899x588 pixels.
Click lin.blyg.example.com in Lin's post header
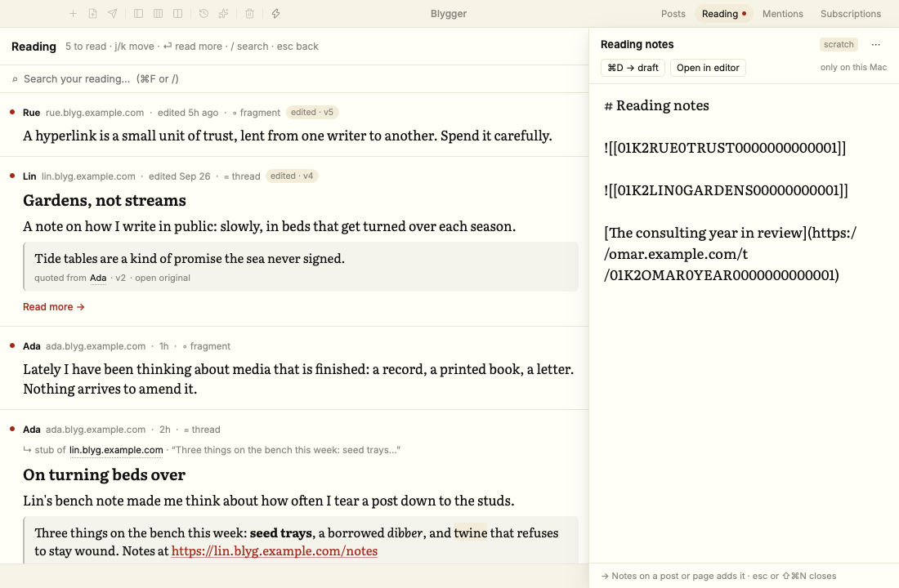click(88, 176)
